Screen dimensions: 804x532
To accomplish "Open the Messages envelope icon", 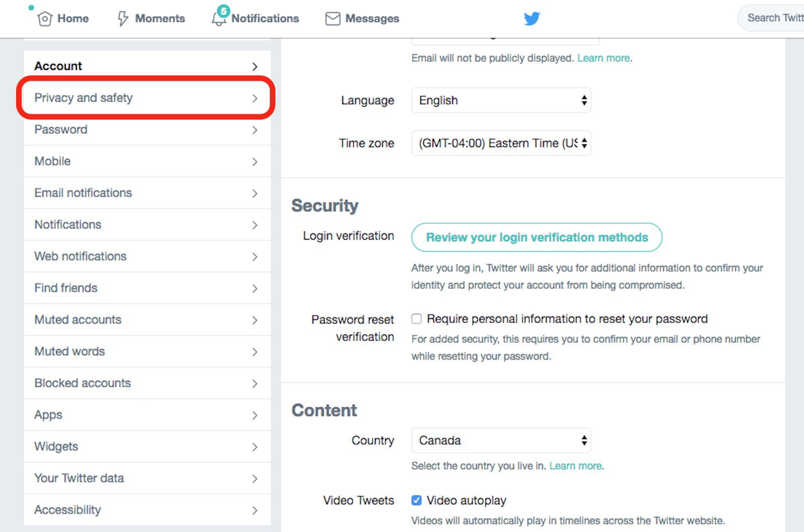I will 333,19.
